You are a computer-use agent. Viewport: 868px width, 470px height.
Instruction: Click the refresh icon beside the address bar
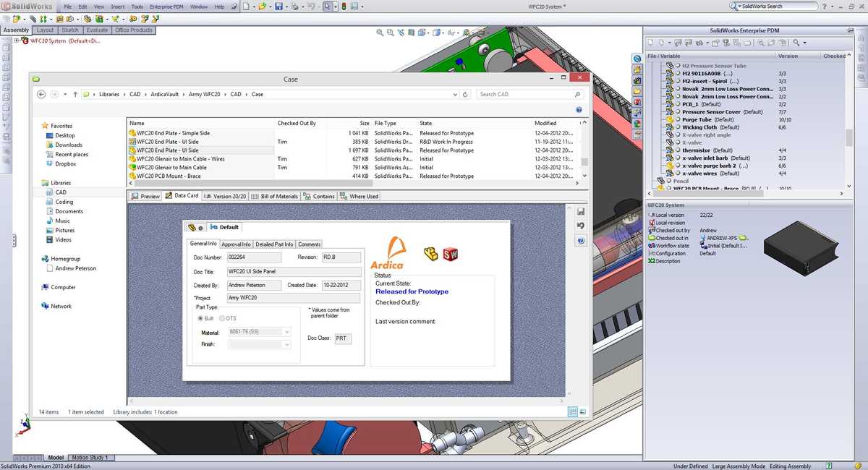click(x=465, y=94)
